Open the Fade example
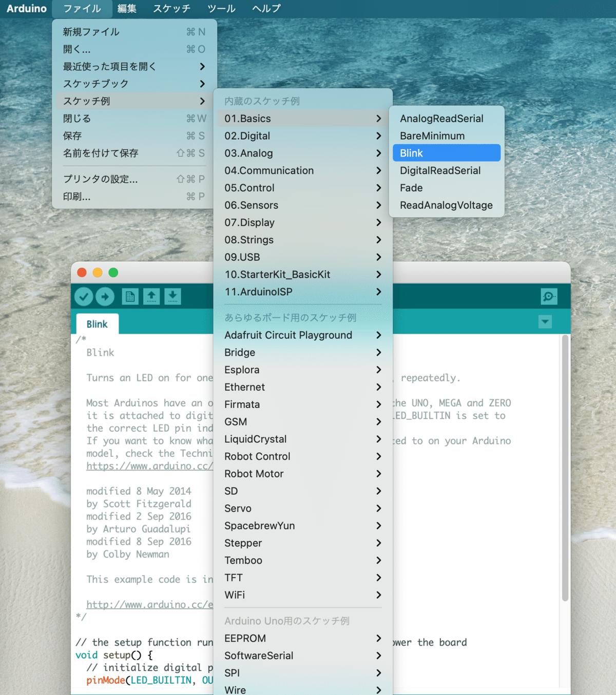The height and width of the screenshot is (695, 616). click(x=447, y=188)
